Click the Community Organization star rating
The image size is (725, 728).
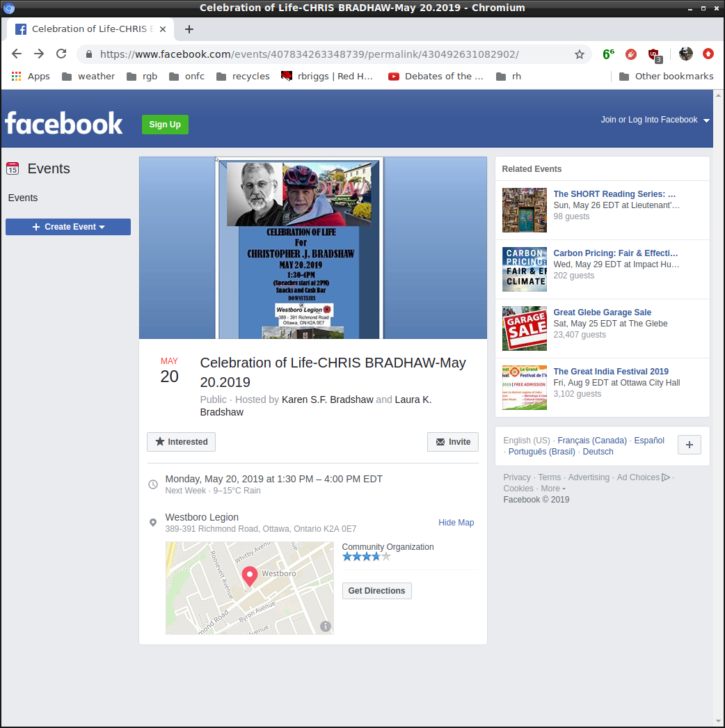coord(366,557)
